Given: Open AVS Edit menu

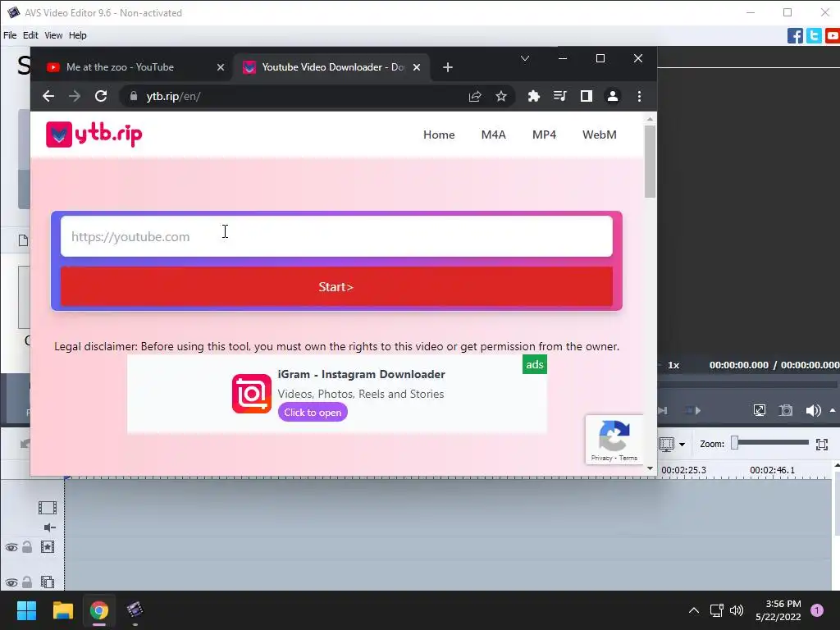Looking at the screenshot, I should point(30,35).
